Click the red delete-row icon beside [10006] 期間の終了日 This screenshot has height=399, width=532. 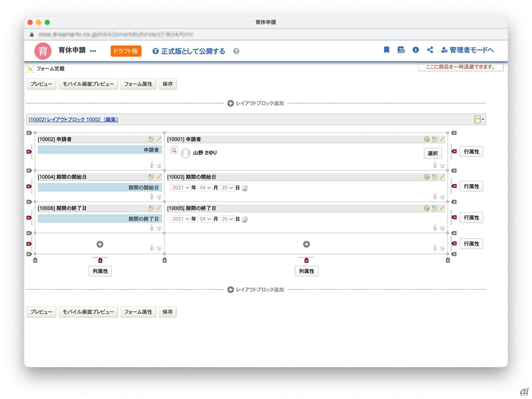tap(29, 218)
